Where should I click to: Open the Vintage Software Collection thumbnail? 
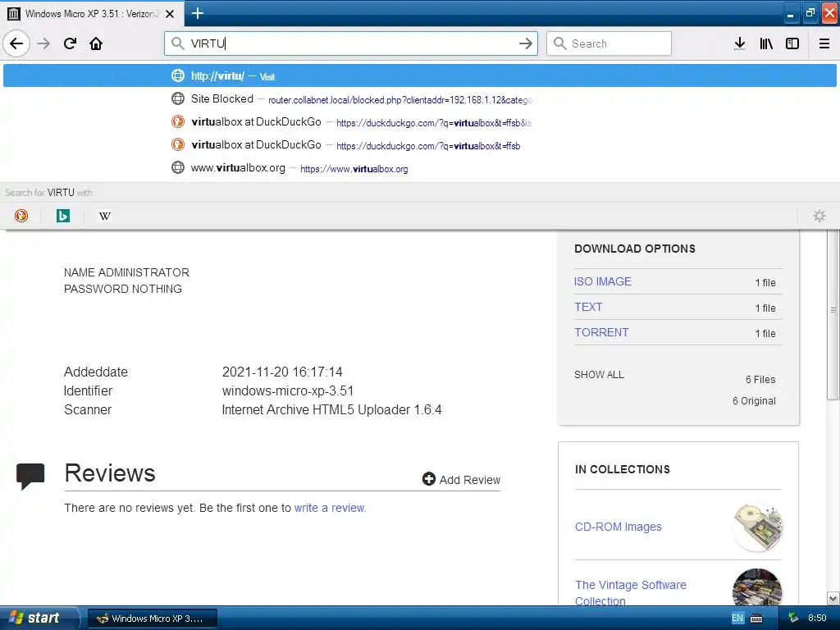click(x=757, y=587)
